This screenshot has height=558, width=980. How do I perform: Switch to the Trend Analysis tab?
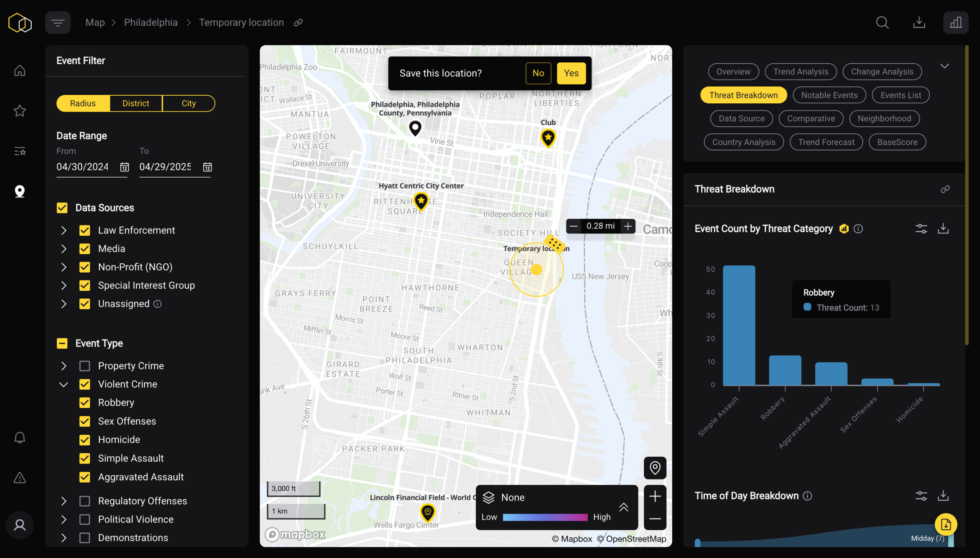point(800,72)
